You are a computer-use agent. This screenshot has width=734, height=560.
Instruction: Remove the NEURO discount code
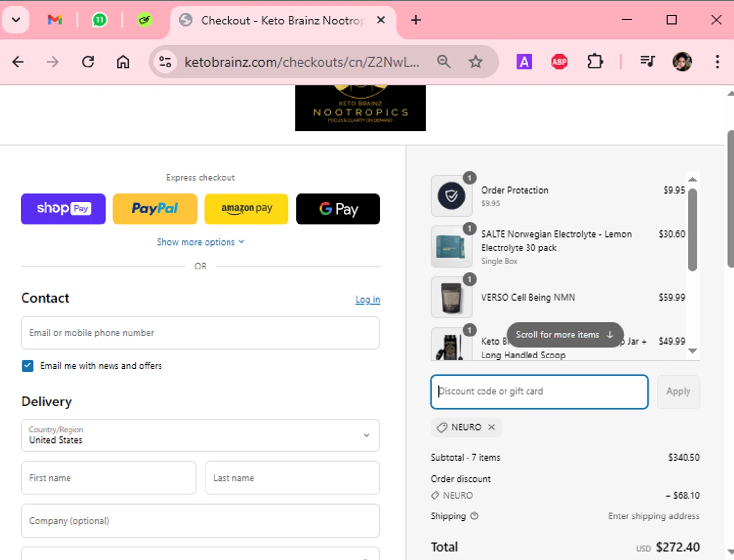pyautogui.click(x=492, y=427)
